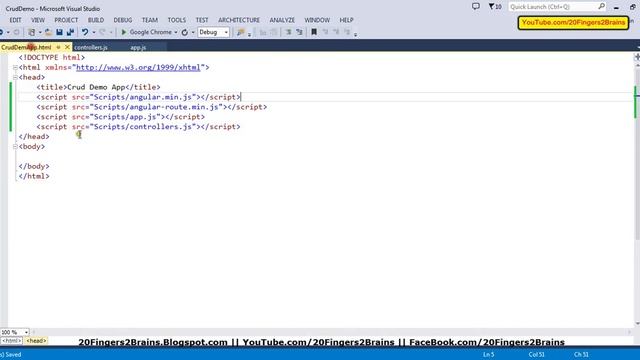
Task: Click the Previous bookmark icon
Action: (325, 32)
